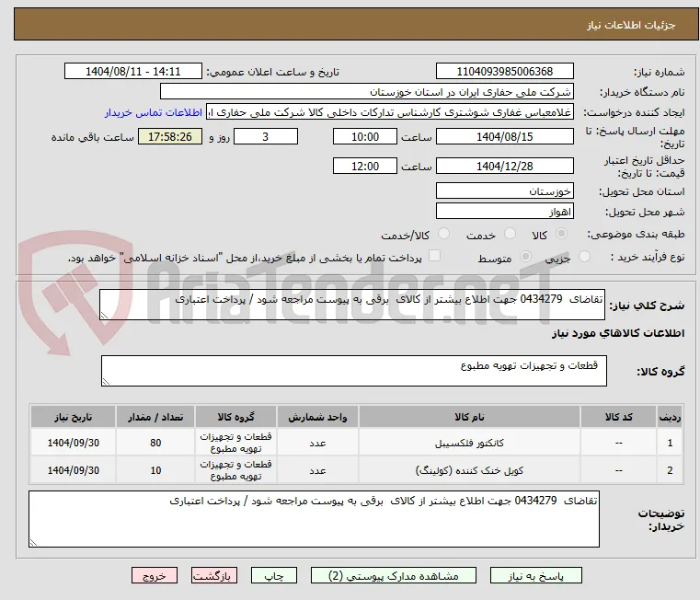
Task: Click the ایجاد کننده درخواست field
Action: pyautogui.click(x=390, y=112)
